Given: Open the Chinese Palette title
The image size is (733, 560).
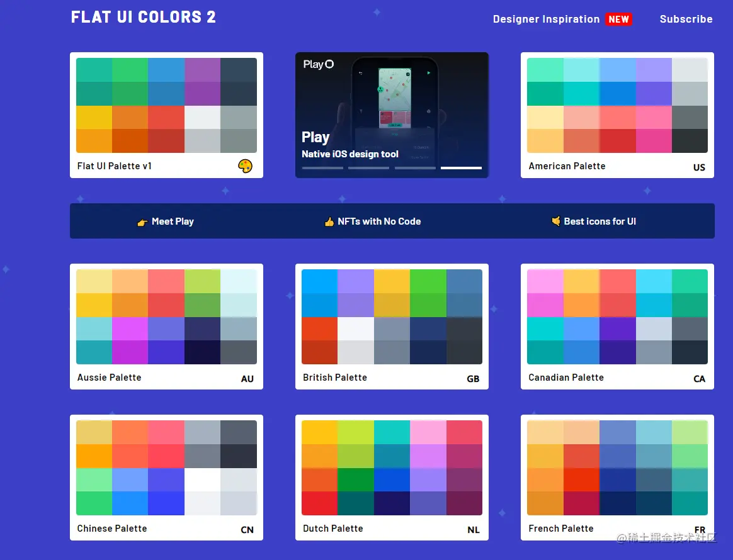Looking at the screenshot, I should [x=111, y=529].
